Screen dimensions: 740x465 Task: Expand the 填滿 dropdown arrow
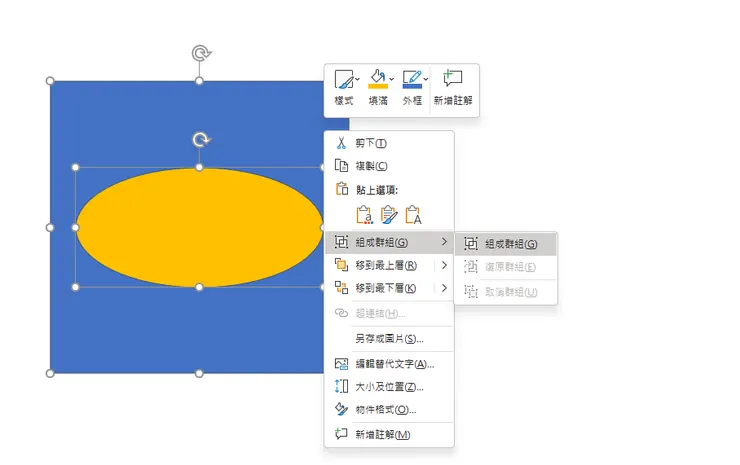coord(391,79)
